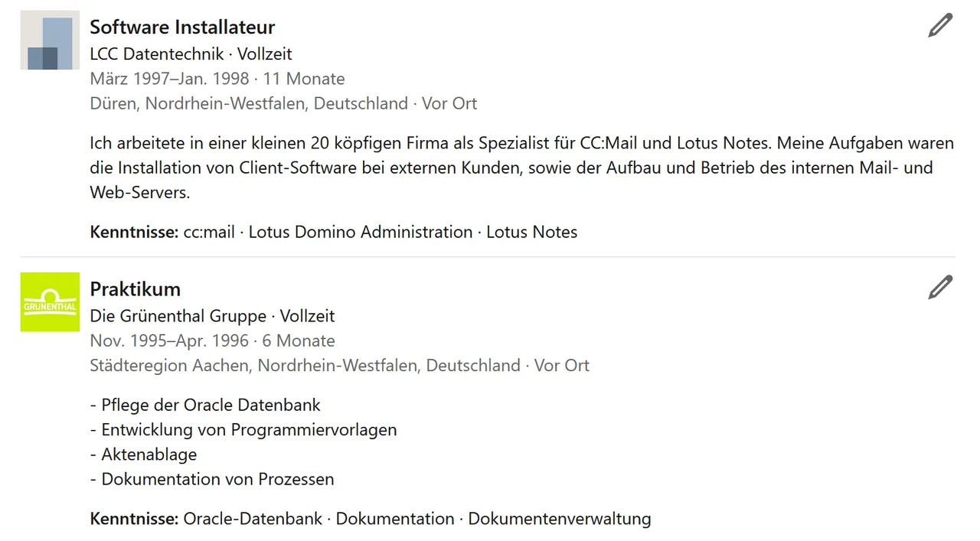The height and width of the screenshot is (541, 980).
Task: Select the Dokumentenverwaltung skill
Action: [x=560, y=519]
